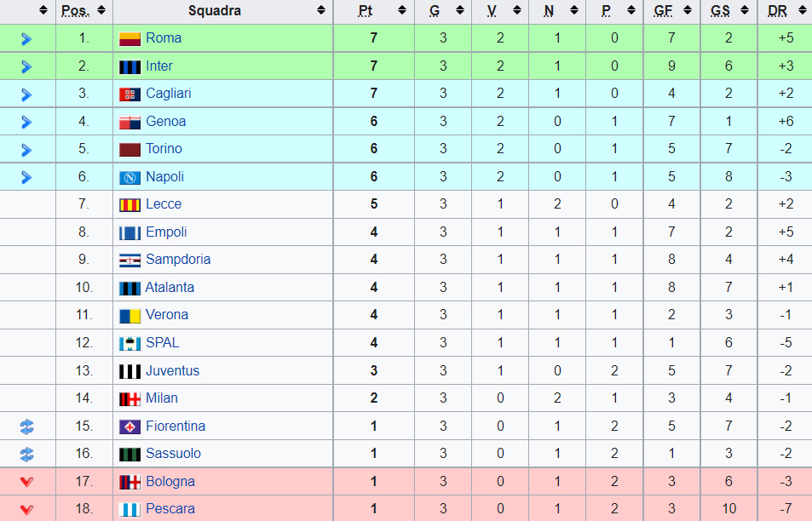Sort table by Pos. column arrows

click(x=101, y=10)
